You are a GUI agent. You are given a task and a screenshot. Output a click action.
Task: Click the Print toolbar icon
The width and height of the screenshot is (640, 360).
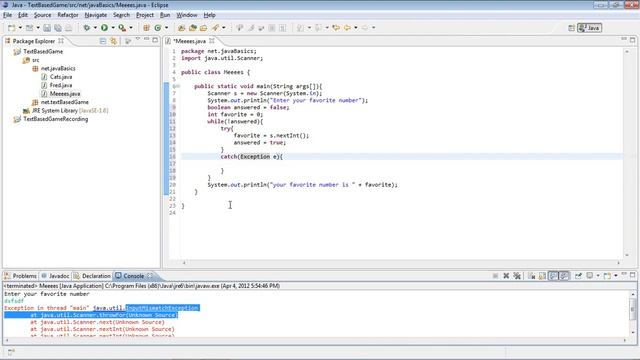pyautogui.click(x=69, y=28)
